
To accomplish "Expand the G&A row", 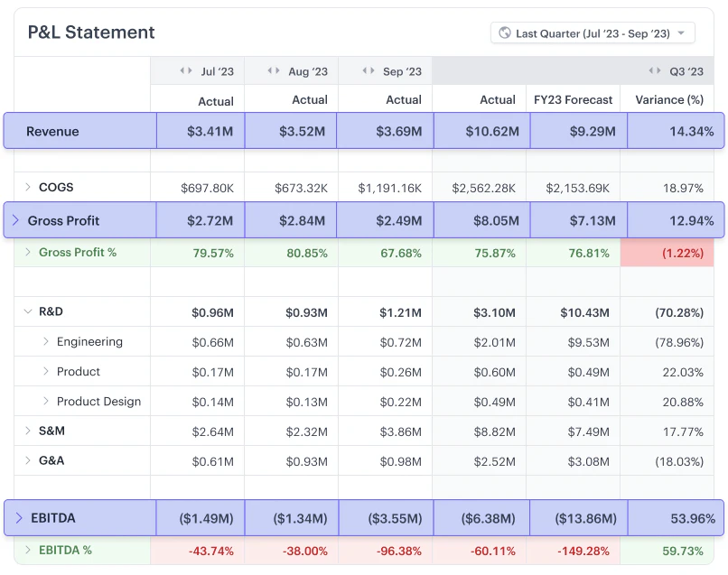I will tap(28, 461).
